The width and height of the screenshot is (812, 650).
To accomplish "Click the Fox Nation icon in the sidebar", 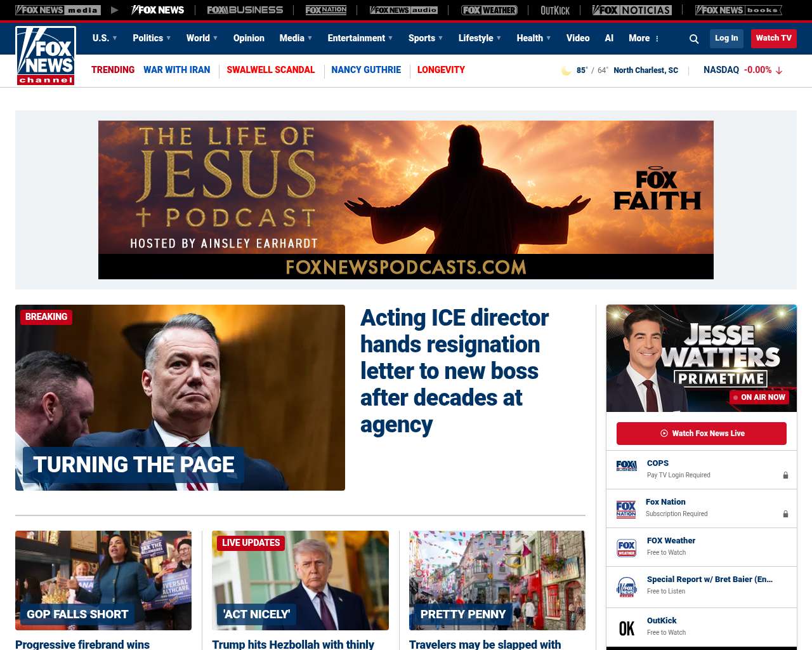I will (626, 509).
